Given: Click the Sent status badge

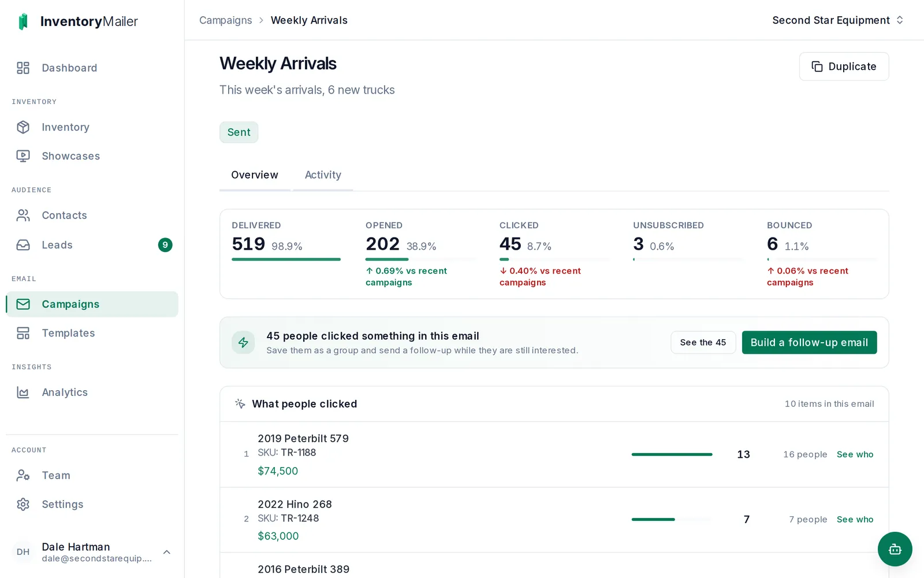Looking at the screenshot, I should tap(239, 132).
